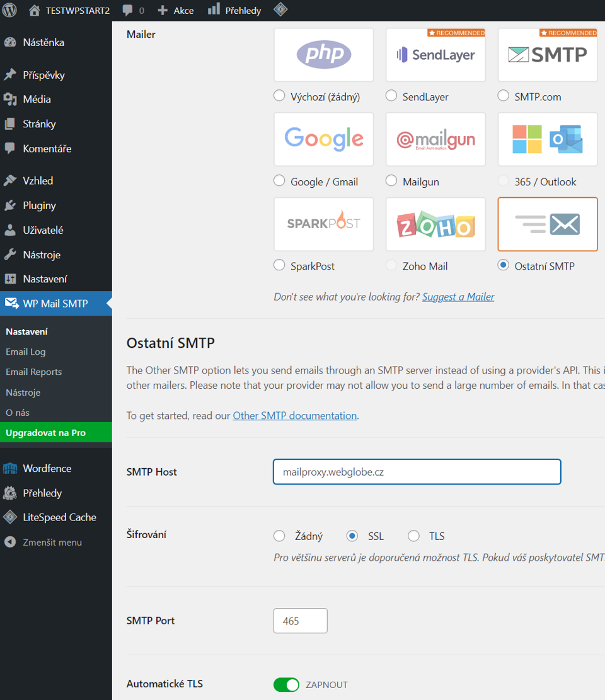Click the SMTP.com logo card
This screenshot has height=700, width=605.
(548, 54)
